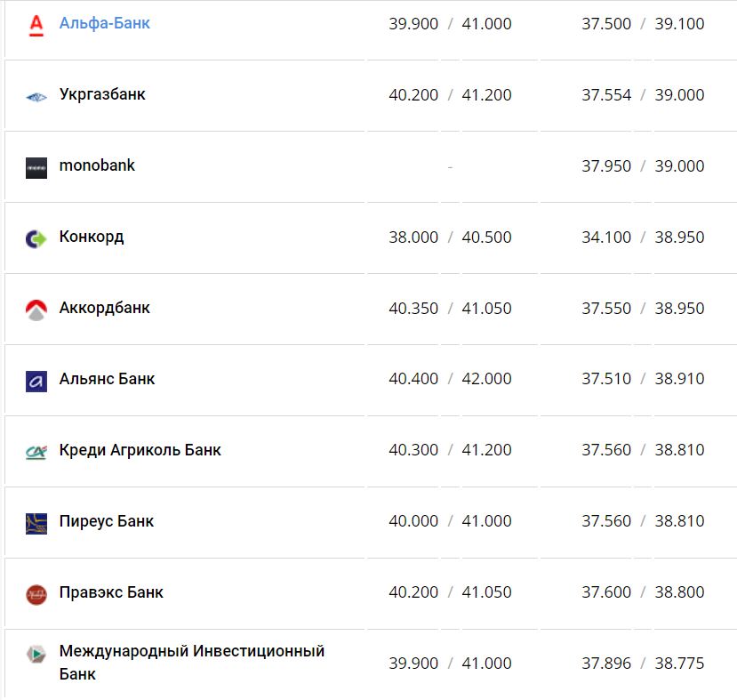Click Конкорд rate 34.100 / 38.950
The image size is (737, 700).
coord(643,237)
